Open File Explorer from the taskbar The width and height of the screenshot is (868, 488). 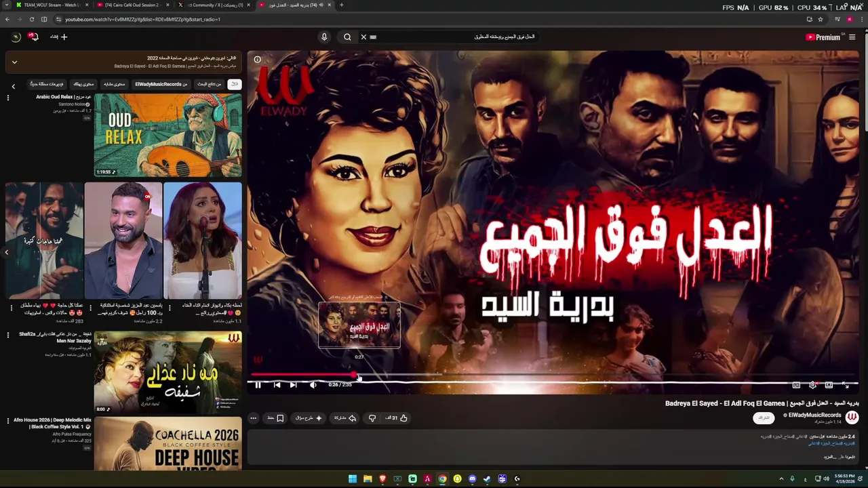click(x=368, y=479)
